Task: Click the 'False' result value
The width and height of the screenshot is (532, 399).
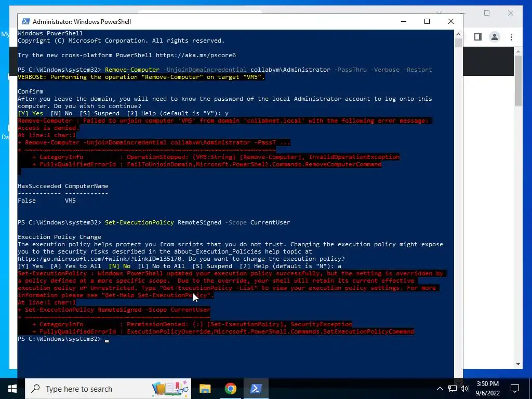Action: [x=26, y=201]
